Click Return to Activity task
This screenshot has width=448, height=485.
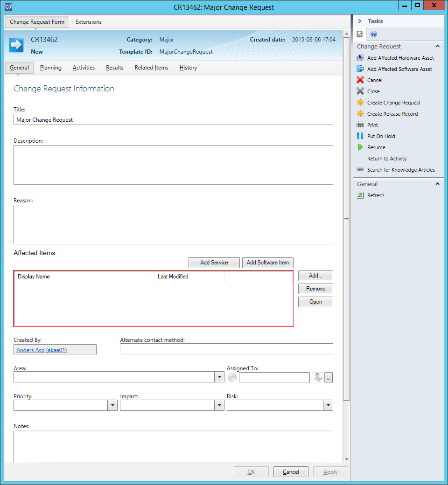(x=387, y=159)
